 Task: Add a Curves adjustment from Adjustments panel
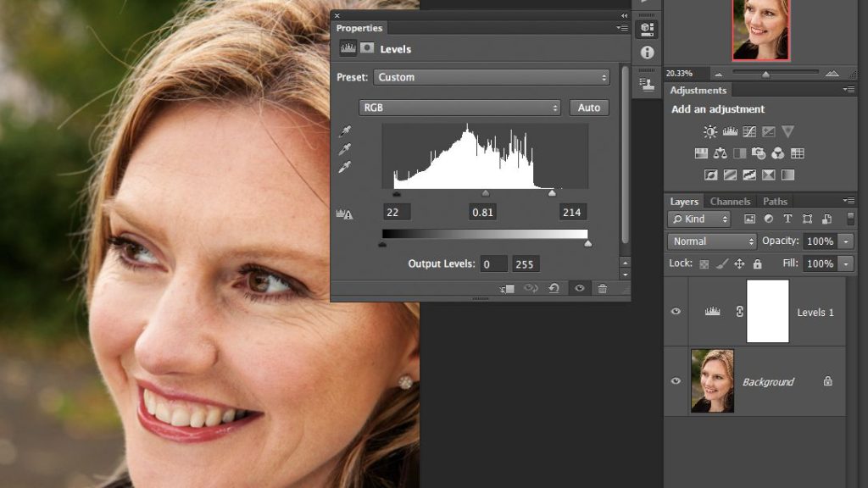point(749,131)
